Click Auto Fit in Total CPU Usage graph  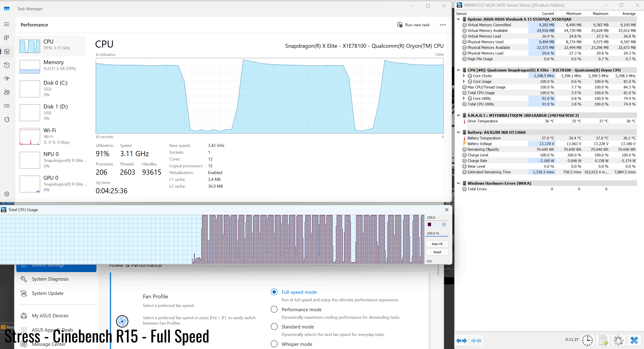click(437, 244)
